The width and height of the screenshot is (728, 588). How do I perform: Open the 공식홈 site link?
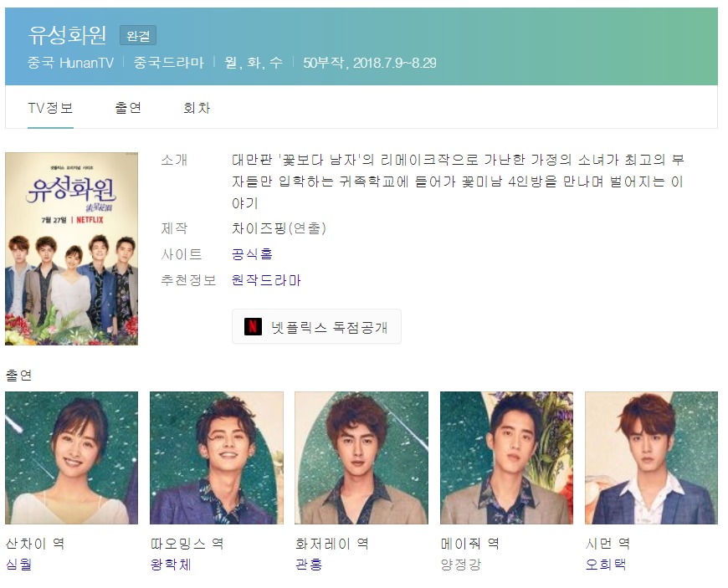click(252, 254)
